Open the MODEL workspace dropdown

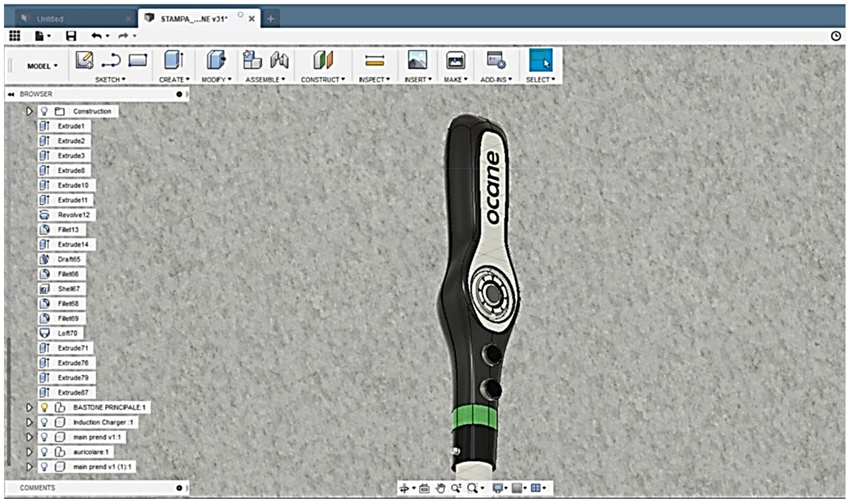(42, 66)
